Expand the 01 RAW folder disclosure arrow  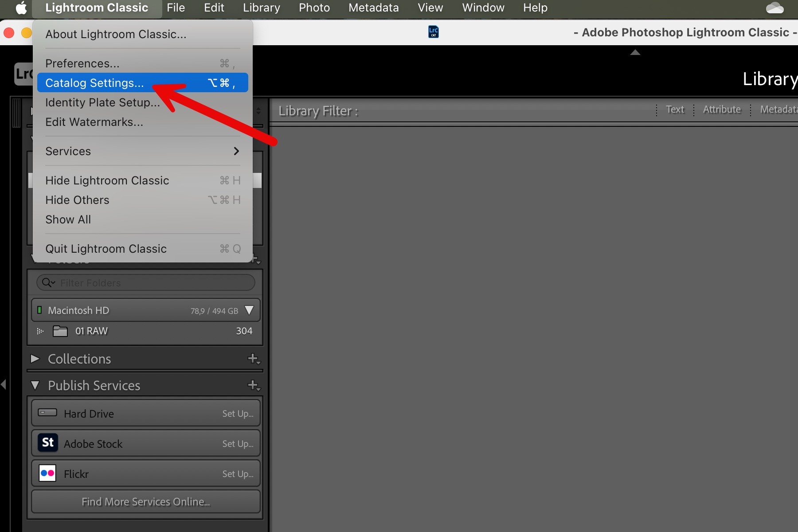pos(40,331)
